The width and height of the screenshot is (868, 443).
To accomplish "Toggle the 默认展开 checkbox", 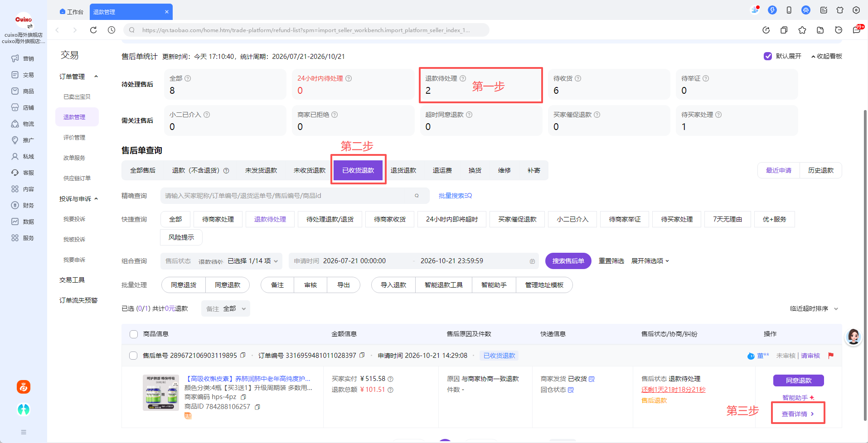I will [768, 56].
